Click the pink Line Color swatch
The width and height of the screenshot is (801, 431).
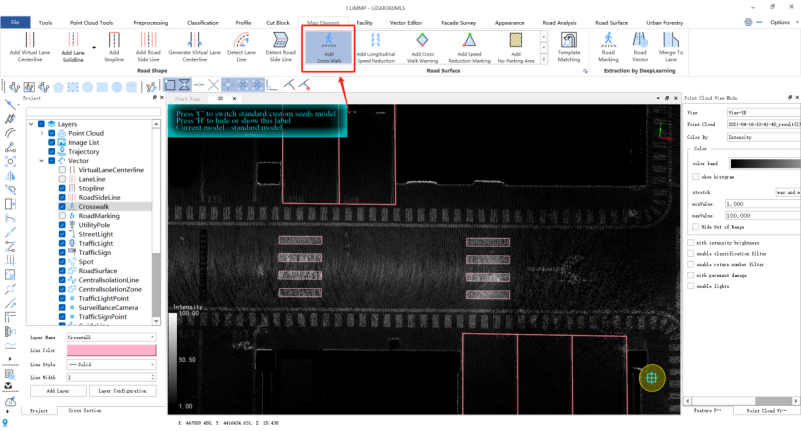pyautogui.click(x=111, y=350)
